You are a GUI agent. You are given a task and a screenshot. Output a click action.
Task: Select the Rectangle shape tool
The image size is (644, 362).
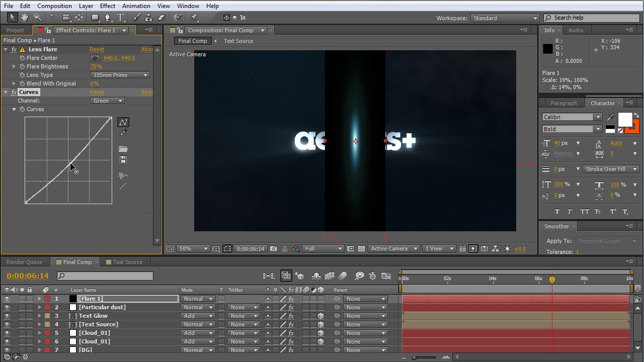[95, 18]
